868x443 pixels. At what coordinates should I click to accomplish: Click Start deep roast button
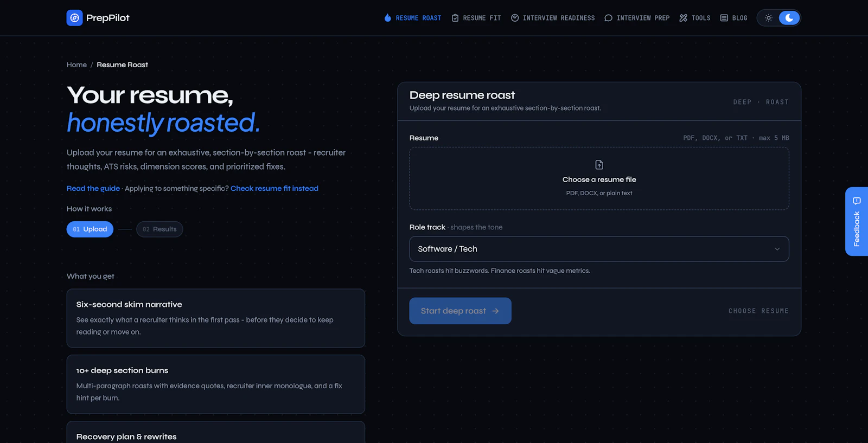pyautogui.click(x=460, y=311)
